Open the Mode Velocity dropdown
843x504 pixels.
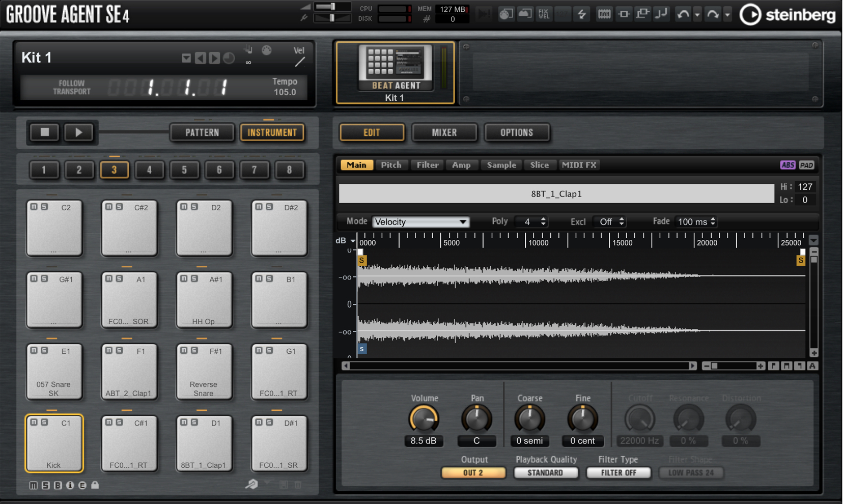pos(420,222)
